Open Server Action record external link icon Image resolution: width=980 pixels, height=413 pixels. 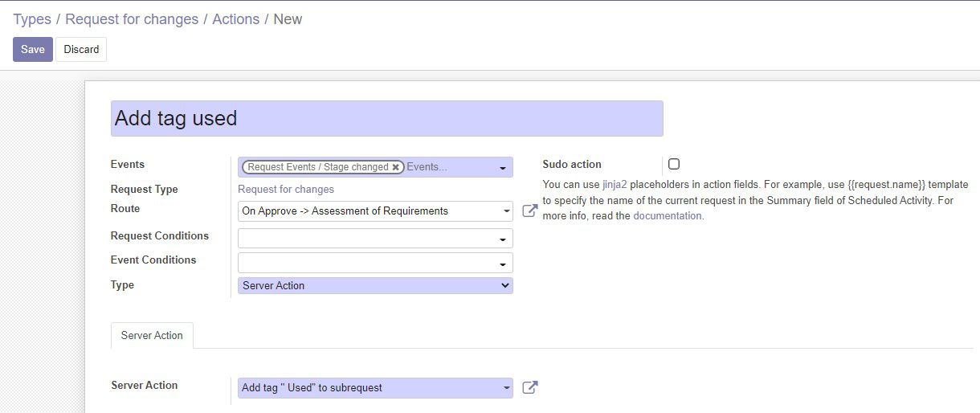click(529, 387)
